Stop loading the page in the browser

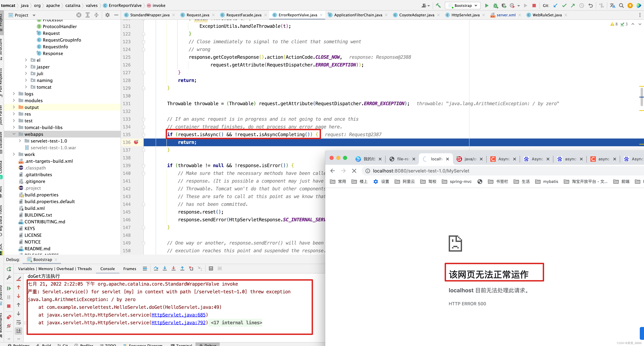point(354,171)
